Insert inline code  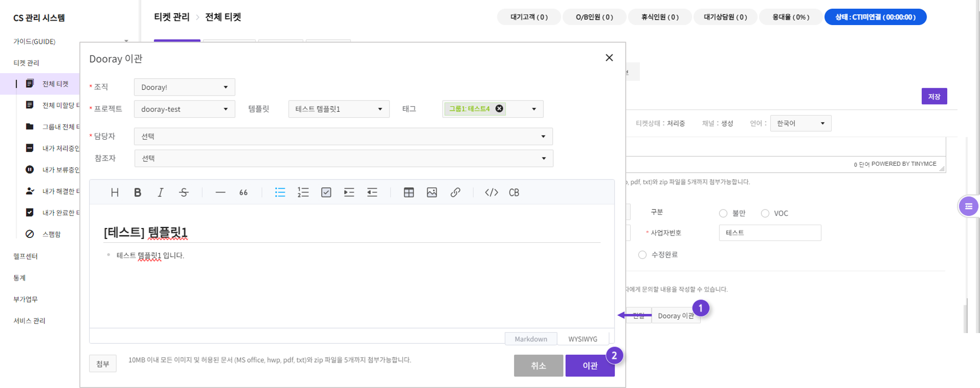point(491,192)
